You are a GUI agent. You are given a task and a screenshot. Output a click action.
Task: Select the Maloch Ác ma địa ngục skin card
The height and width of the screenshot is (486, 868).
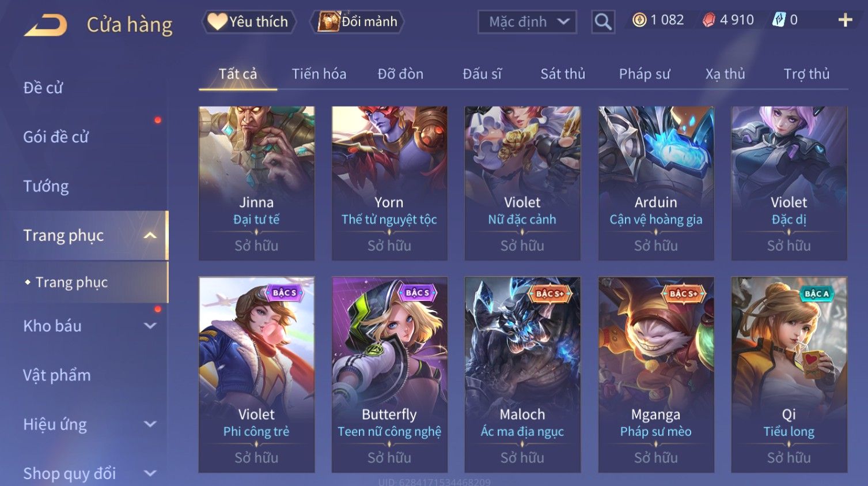(x=522, y=375)
